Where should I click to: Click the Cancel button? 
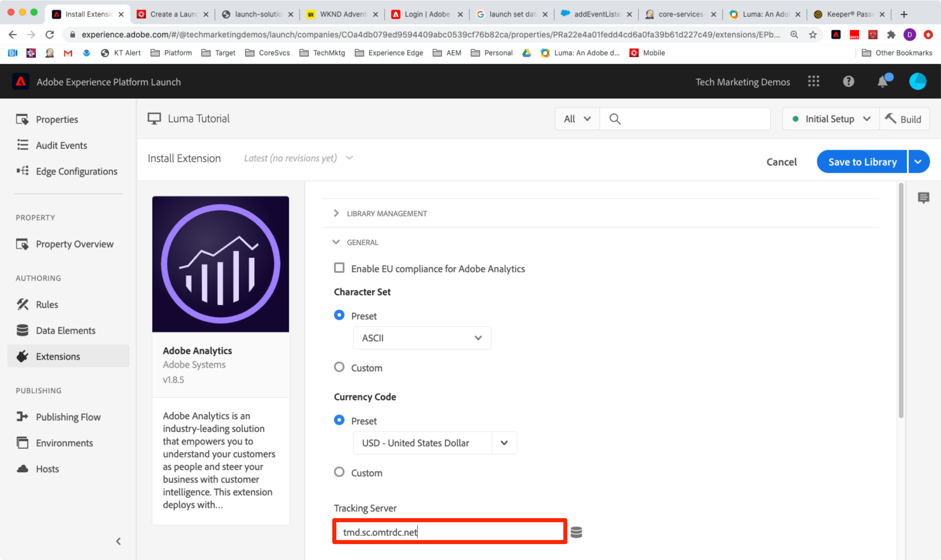pos(781,162)
